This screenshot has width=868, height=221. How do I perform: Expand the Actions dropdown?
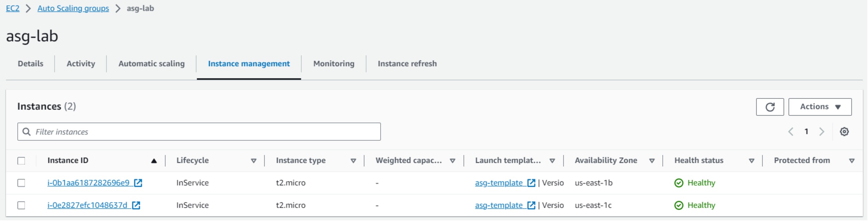[820, 107]
